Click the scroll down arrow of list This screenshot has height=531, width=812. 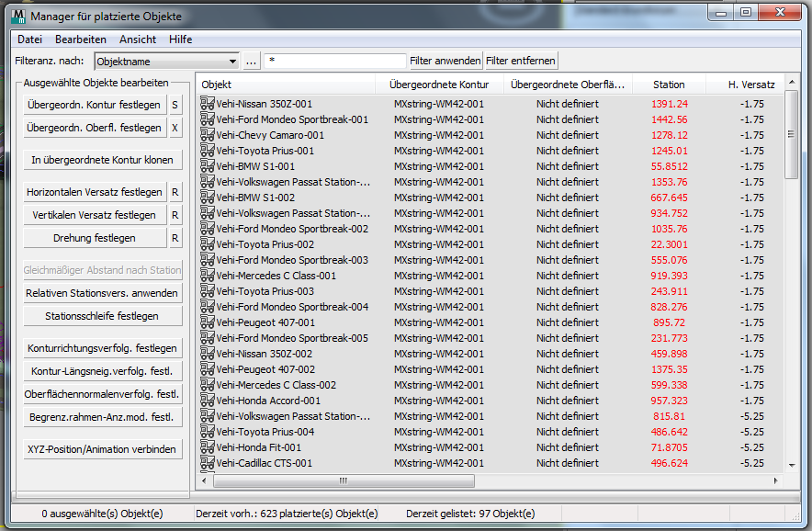pos(792,465)
